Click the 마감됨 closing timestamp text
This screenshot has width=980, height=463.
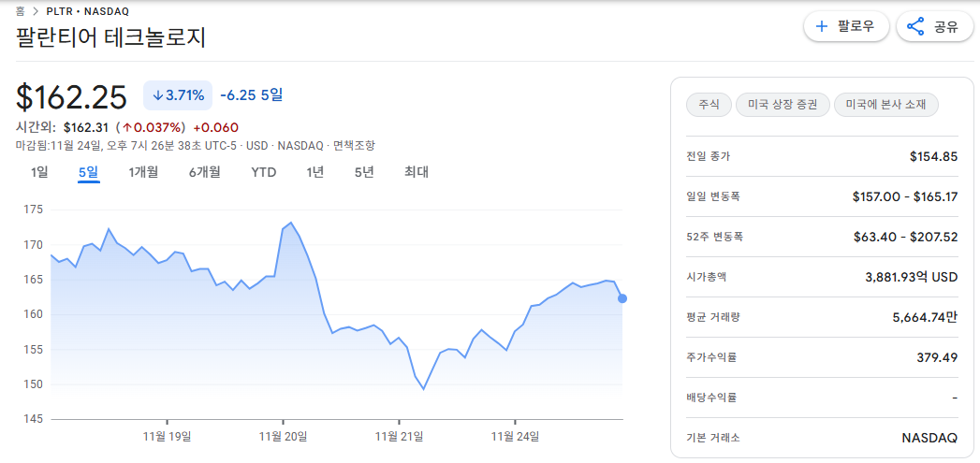point(127,146)
